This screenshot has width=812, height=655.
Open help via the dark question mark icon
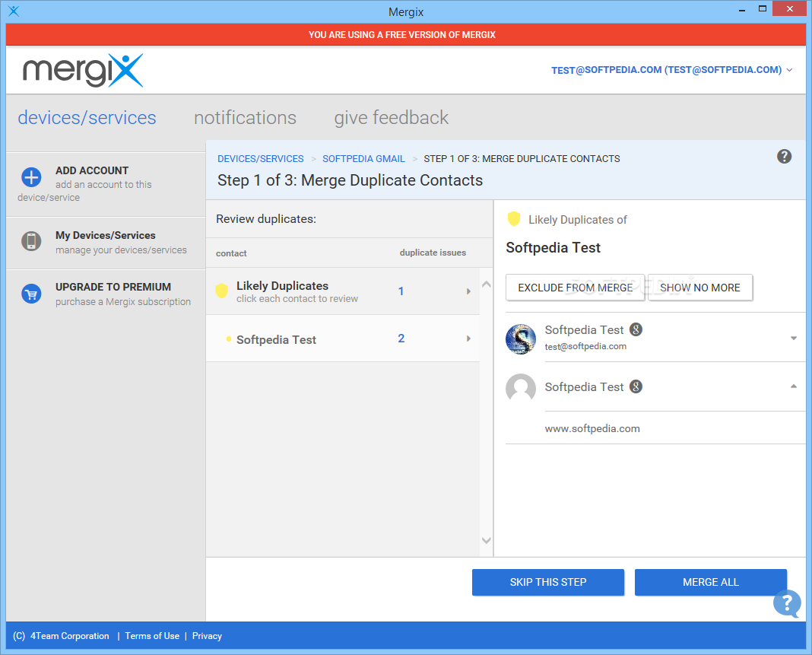[x=784, y=156]
